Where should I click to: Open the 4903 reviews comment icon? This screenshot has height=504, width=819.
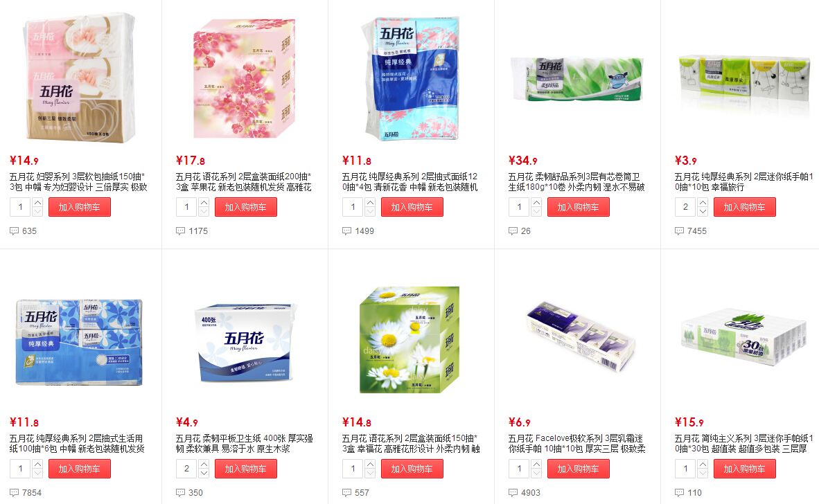(513, 492)
